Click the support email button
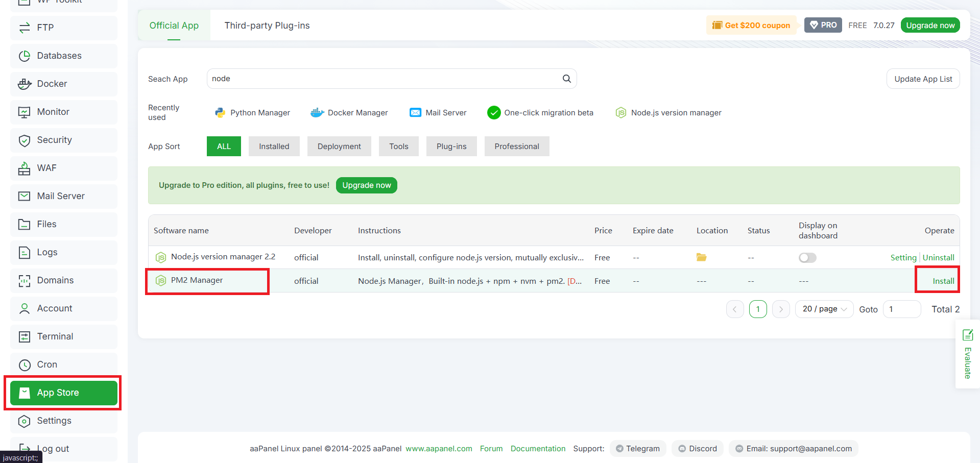Viewport: 980px width, 463px height. 794,449
